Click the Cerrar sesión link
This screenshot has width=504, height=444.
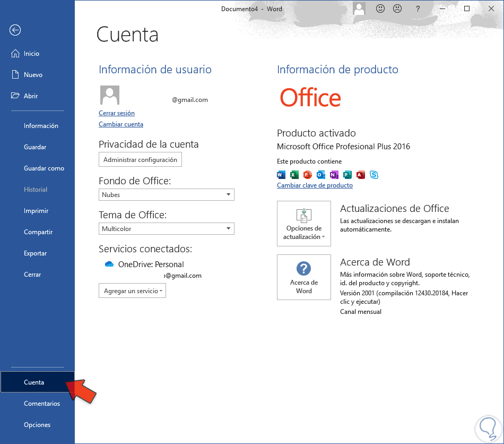tap(117, 113)
